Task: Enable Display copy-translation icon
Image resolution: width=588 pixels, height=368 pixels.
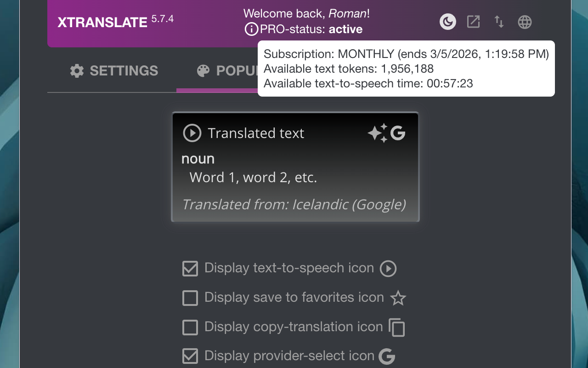Action: (190, 328)
